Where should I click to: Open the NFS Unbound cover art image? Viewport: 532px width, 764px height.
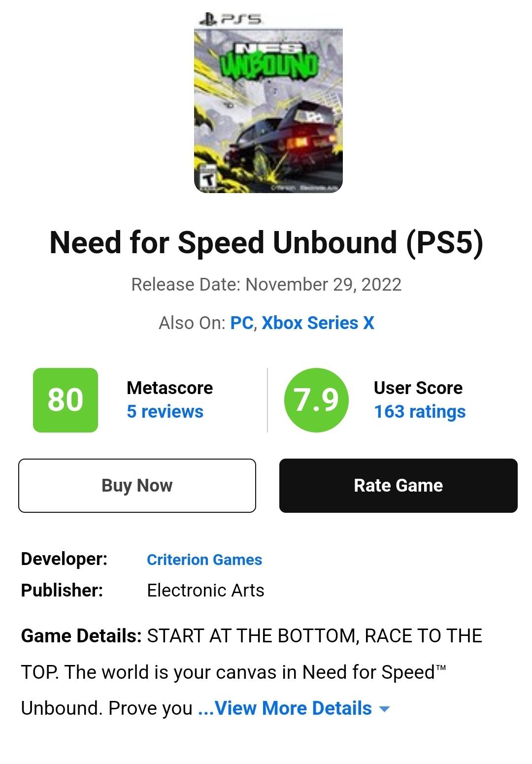pos(268,108)
